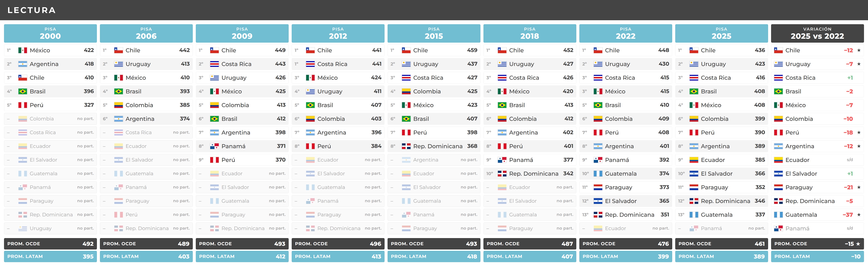Click Panamá score 392 in PISA 2022
868x266 pixels.
(x=664, y=160)
